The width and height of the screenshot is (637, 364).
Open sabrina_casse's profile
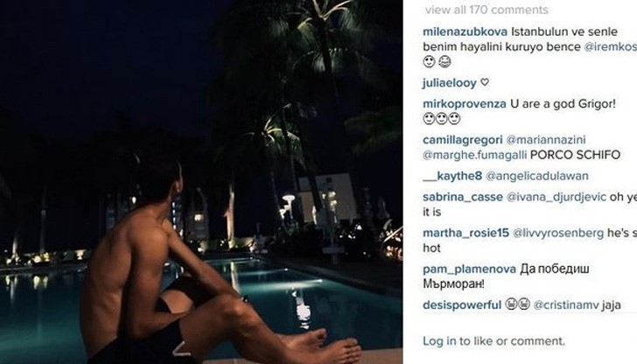point(463,198)
